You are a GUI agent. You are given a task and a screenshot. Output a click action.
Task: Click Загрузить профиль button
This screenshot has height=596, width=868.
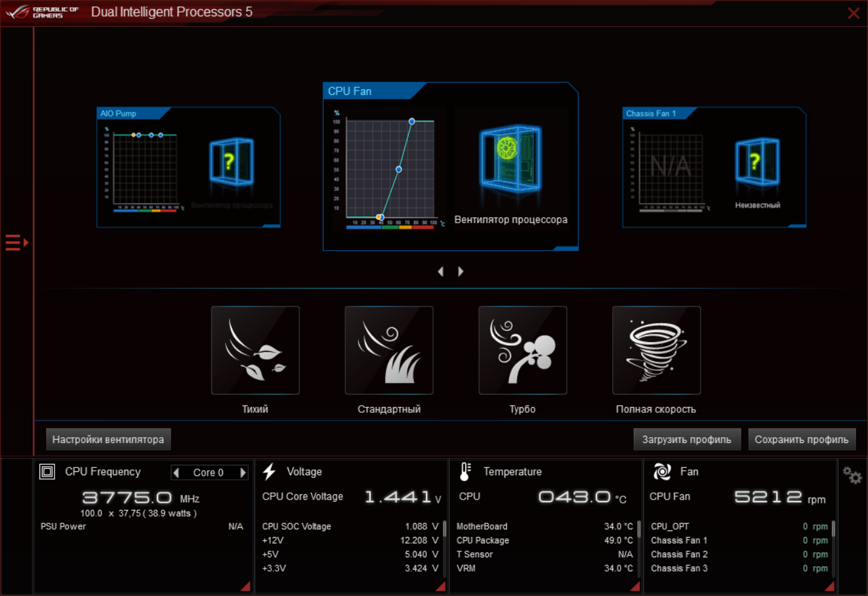687,440
